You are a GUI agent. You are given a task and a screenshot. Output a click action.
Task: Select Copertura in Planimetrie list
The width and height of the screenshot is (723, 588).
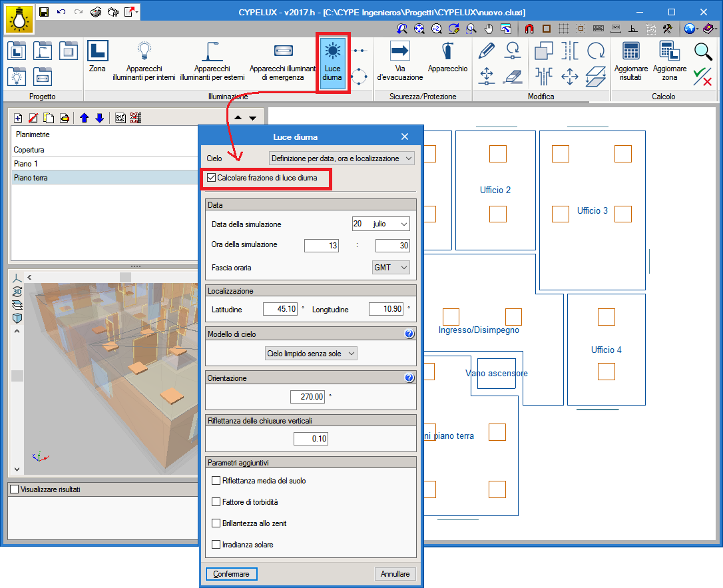click(105, 149)
